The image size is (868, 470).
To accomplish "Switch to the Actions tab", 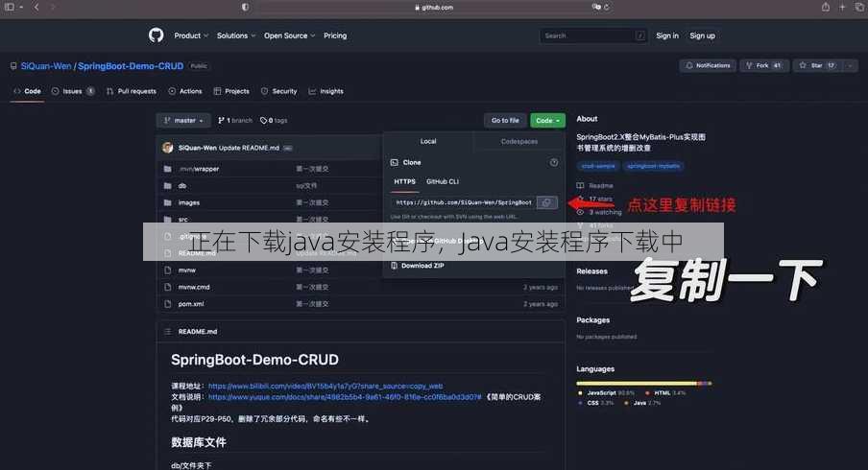I will (185, 91).
